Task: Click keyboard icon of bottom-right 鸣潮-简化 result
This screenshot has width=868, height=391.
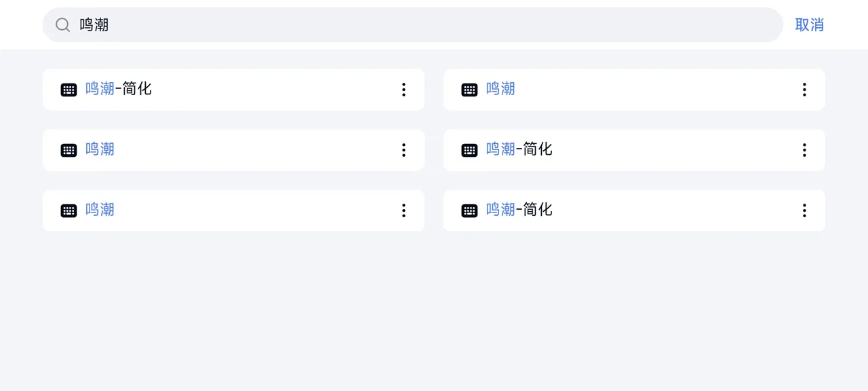Action: coord(469,210)
